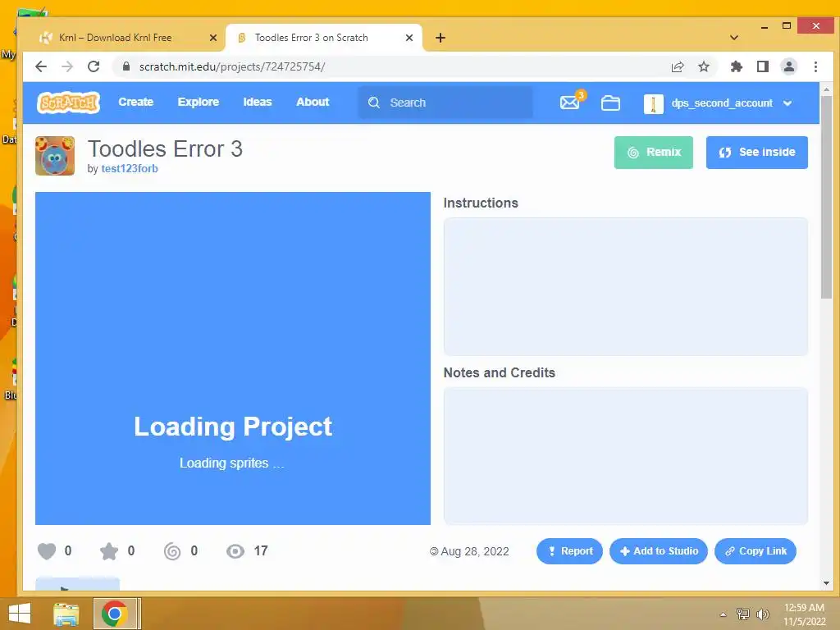The height and width of the screenshot is (630, 840).
Task: Open a new browser tab
Action: [441, 38]
